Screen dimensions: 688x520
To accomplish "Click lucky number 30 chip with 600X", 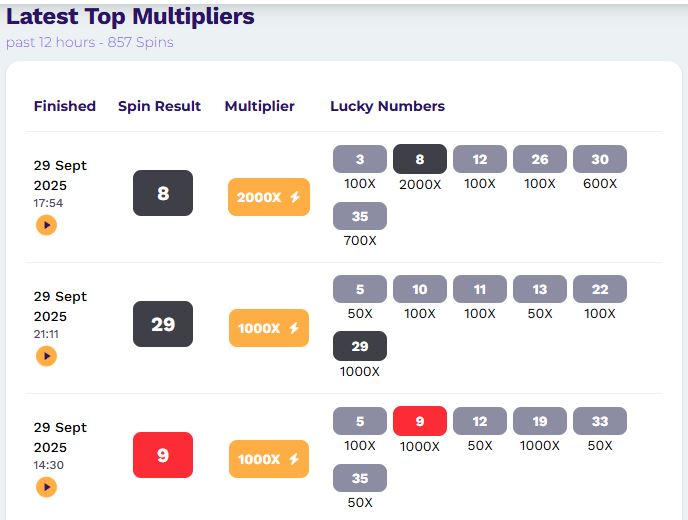I will 600,159.
